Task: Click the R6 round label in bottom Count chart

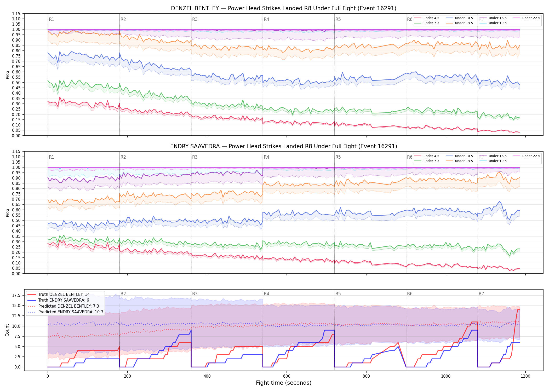Action: coord(410,294)
